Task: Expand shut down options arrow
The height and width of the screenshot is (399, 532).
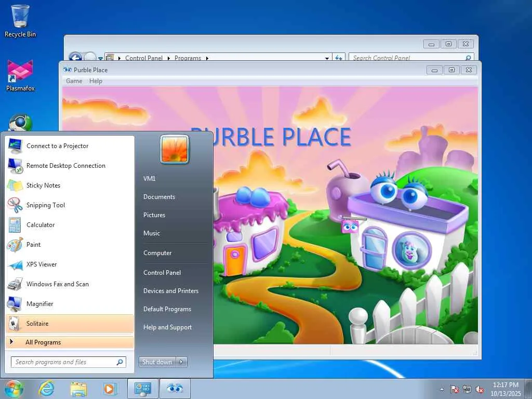Action: pos(181,362)
